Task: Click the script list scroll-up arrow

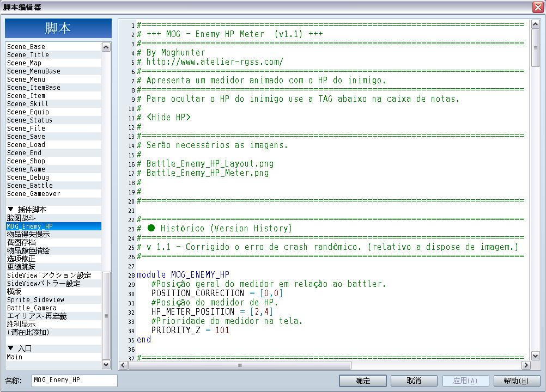Action: click(x=106, y=47)
